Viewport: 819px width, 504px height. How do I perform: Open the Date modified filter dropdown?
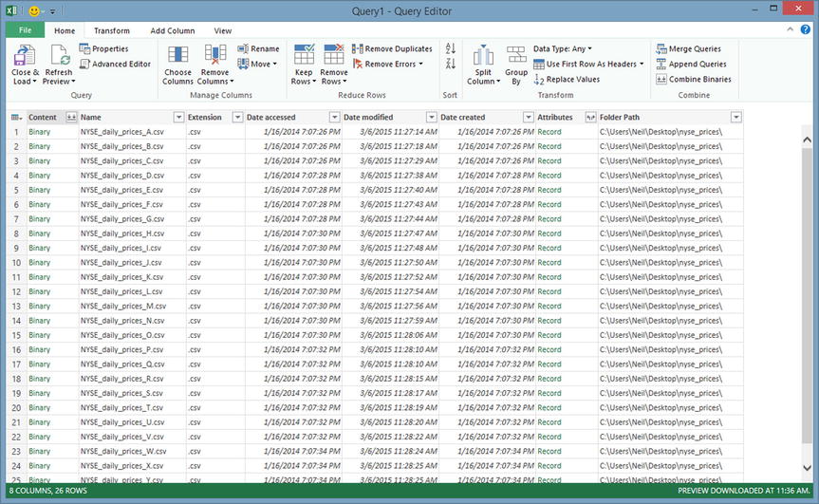pyautogui.click(x=432, y=117)
